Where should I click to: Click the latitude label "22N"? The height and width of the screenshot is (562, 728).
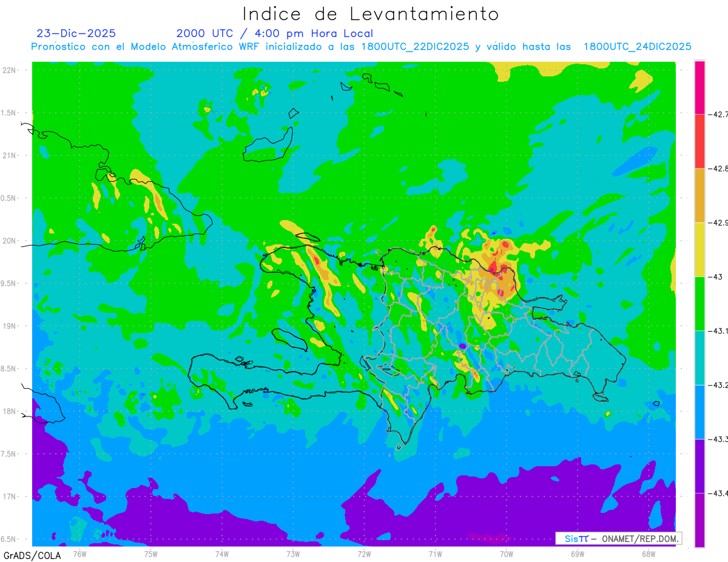point(10,70)
